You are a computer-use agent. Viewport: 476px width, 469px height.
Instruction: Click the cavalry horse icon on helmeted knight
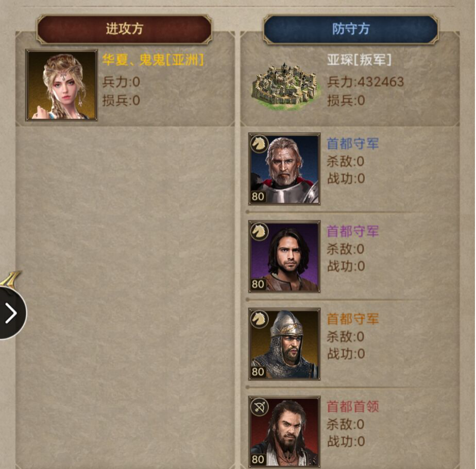pyautogui.click(x=259, y=319)
